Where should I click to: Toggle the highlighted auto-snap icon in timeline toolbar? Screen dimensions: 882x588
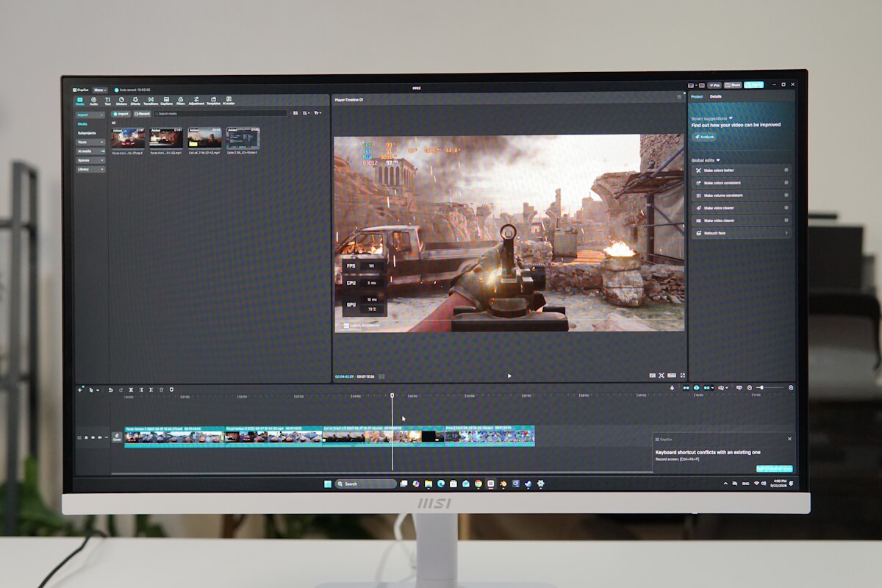point(697,387)
